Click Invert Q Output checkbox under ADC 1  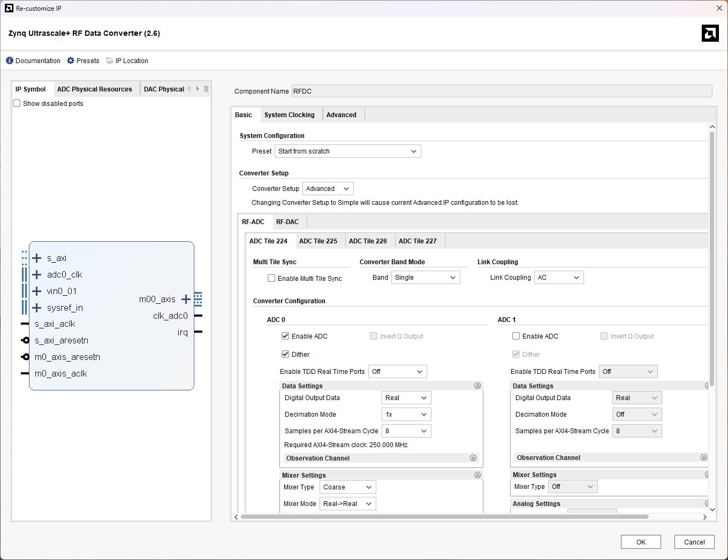click(604, 336)
